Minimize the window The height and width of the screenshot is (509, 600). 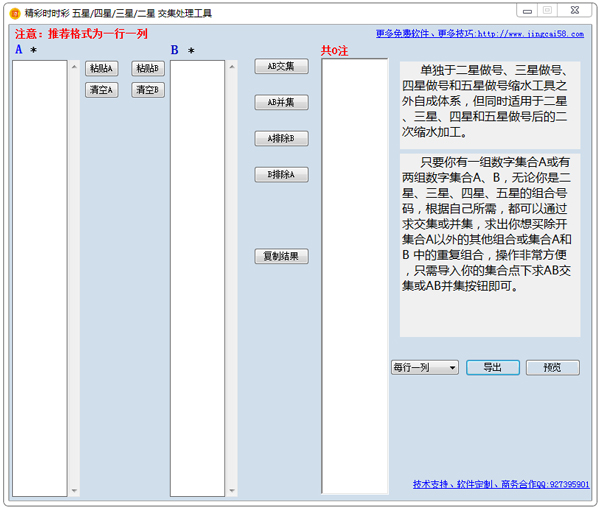tap(527, 11)
